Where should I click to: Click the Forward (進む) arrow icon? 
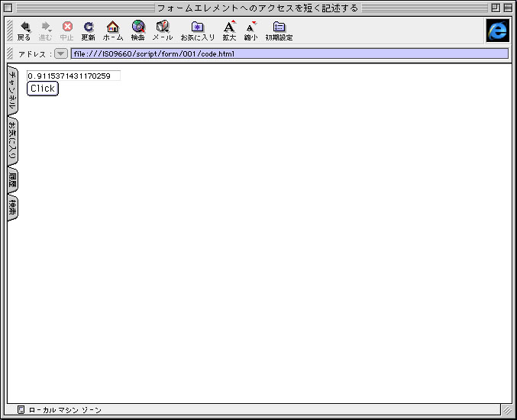click(x=46, y=27)
